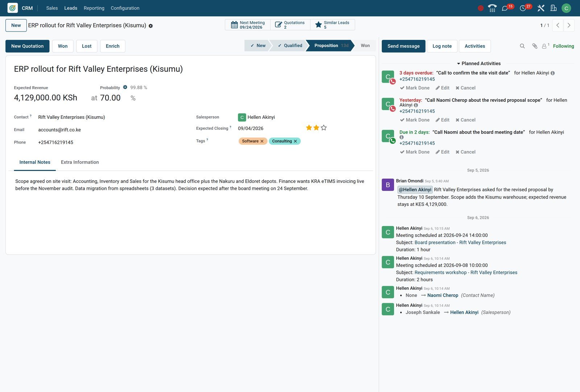Open the activities clock icon with 27 badge
This screenshot has width=580, height=392.
click(x=523, y=8)
